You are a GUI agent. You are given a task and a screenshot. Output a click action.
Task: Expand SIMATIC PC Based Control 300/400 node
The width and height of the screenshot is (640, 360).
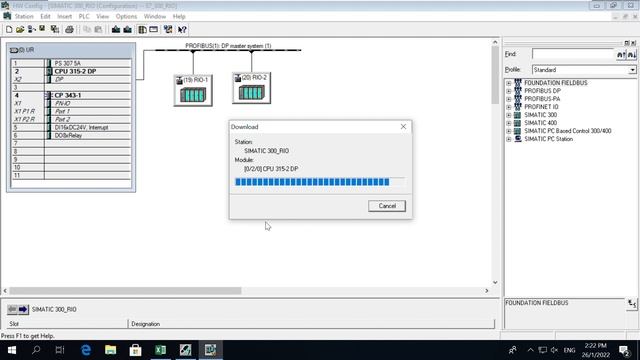[509, 131]
